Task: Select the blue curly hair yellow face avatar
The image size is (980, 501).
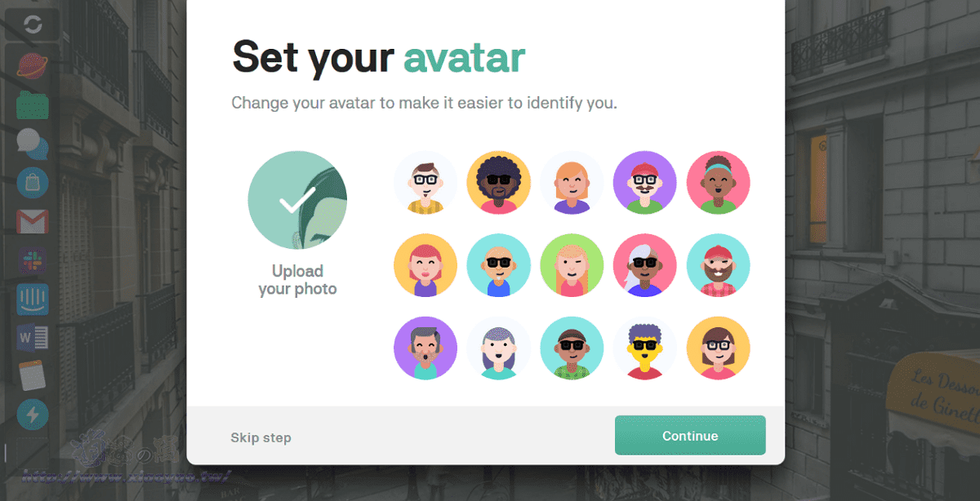Action: click(x=645, y=348)
